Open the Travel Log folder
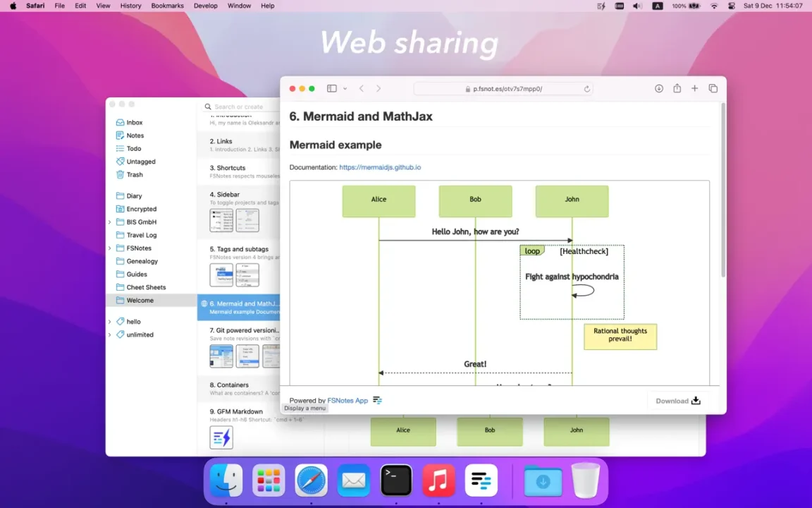 [x=142, y=235]
